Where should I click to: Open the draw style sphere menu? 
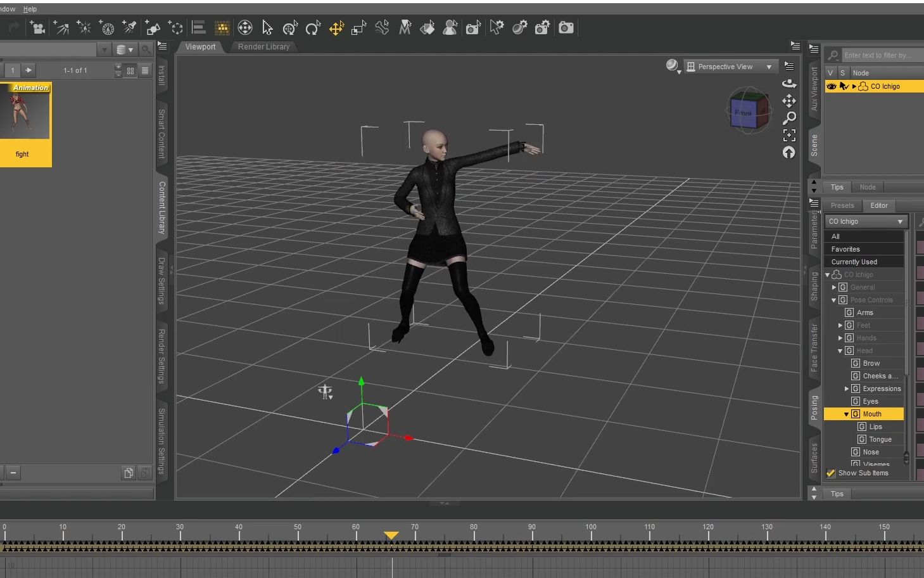(673, 66)
